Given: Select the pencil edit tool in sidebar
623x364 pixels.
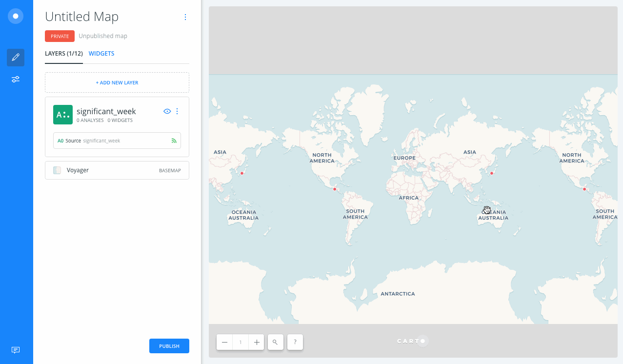Looking at the screenshot, I should tap(15, 57).
